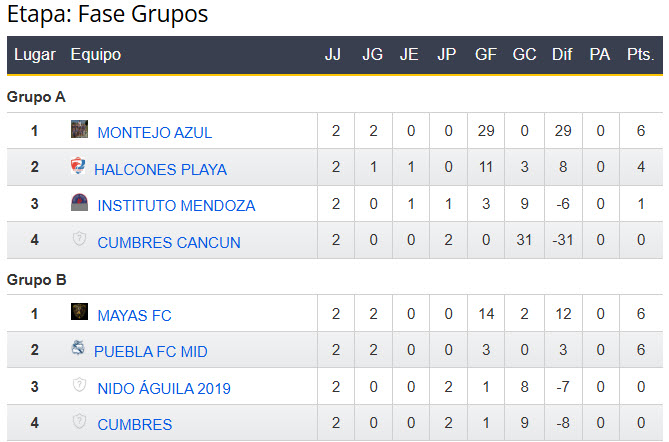Click the Montejo Azul team logo
The width and height of the screenshot is (669, 442).
pyautogui.click(x=79, y=130)
